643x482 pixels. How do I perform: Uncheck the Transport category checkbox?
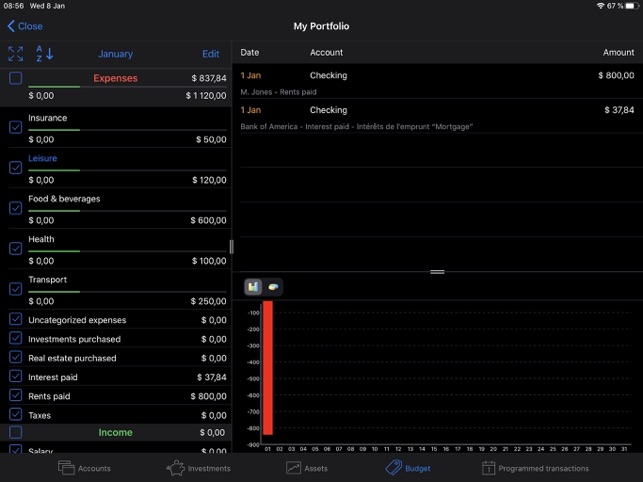[x=16, y=289]
